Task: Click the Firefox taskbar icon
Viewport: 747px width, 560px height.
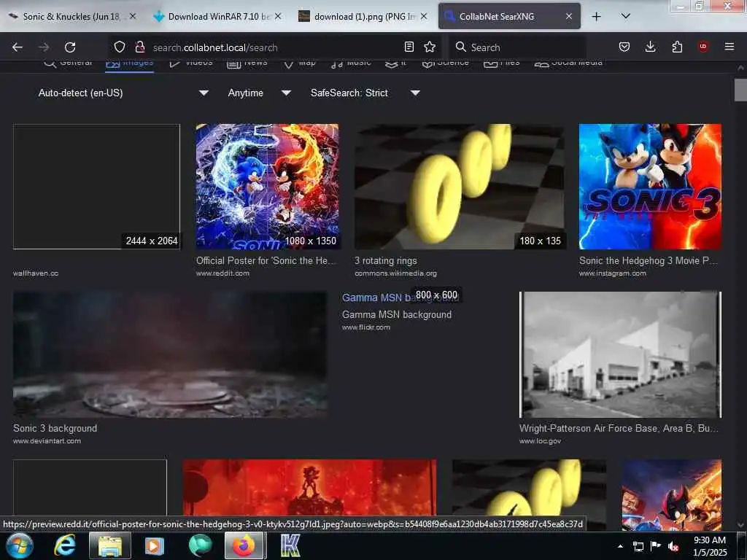Action: pos(244,545)
